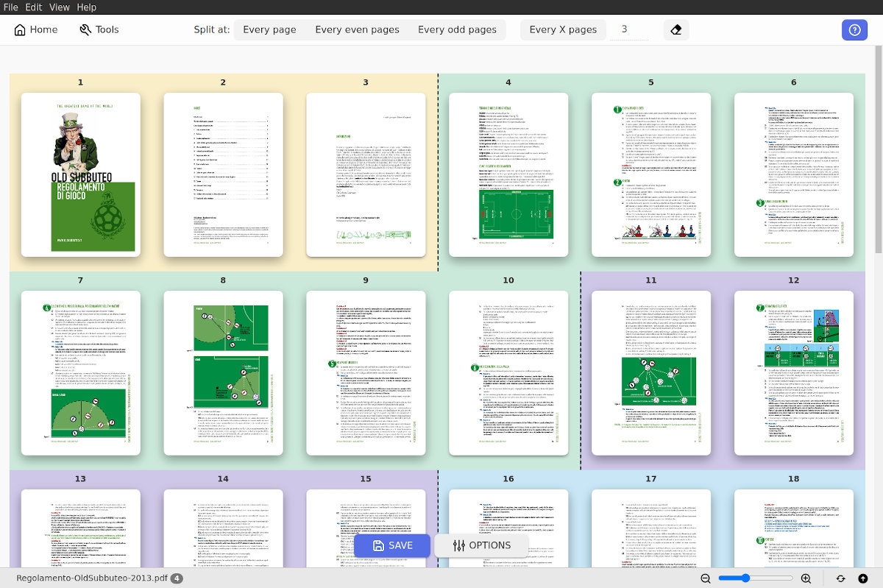Screen dimensions: 883x588
Task: Go to Home in the toolbar
Action: point(35,30)
